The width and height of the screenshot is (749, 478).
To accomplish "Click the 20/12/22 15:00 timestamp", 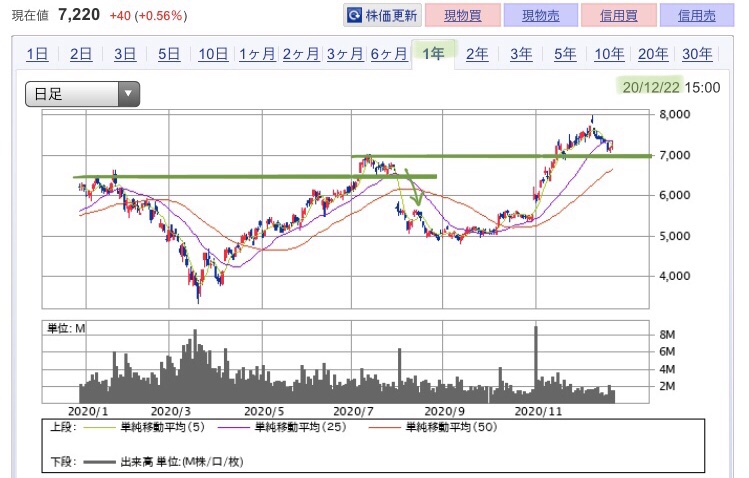I will [671, 87].
